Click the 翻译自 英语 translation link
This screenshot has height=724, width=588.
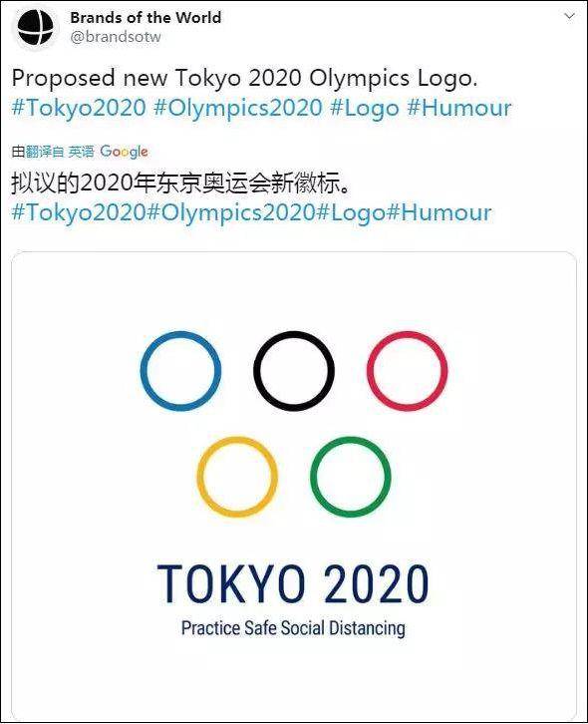tap(60, 152)
